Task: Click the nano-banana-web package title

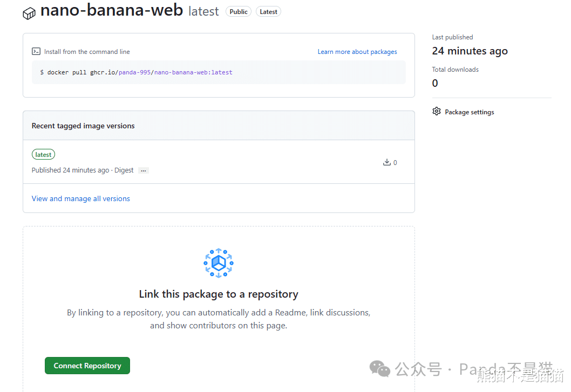Action: 112,10
